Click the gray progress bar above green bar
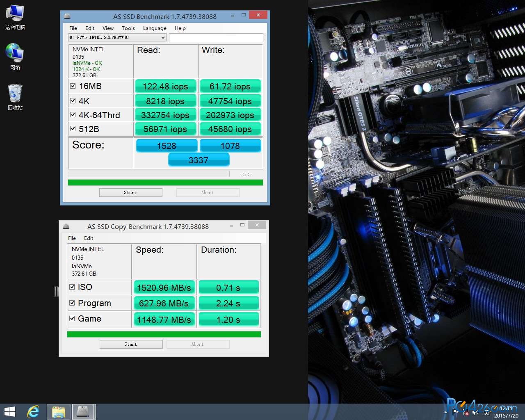The height and width of the screenshot is (420, 525). (x=148, y=174)
